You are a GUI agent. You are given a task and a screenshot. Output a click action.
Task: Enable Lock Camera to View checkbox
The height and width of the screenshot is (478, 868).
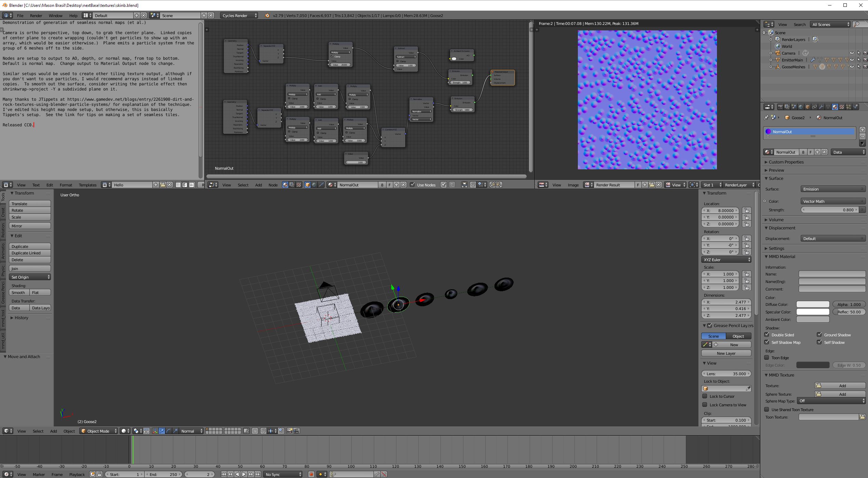[705, 405]
